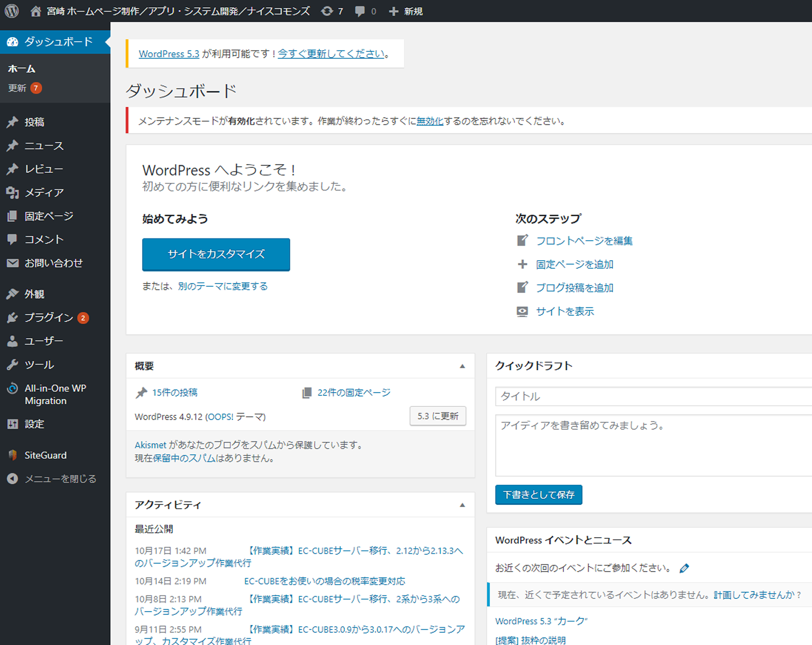This screenshot has width=812, height=645.
Task: Click the 下書きとして保存 button
Action: 538,495
